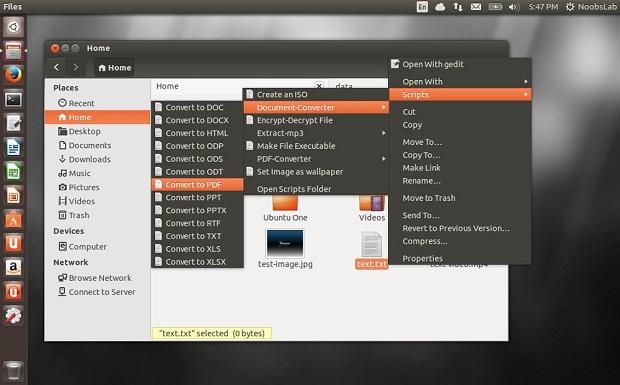The width and height of the screenshot is (620, 385).
Task: Open the test-image.jpg thumbnail
Action: click(285, 244)
